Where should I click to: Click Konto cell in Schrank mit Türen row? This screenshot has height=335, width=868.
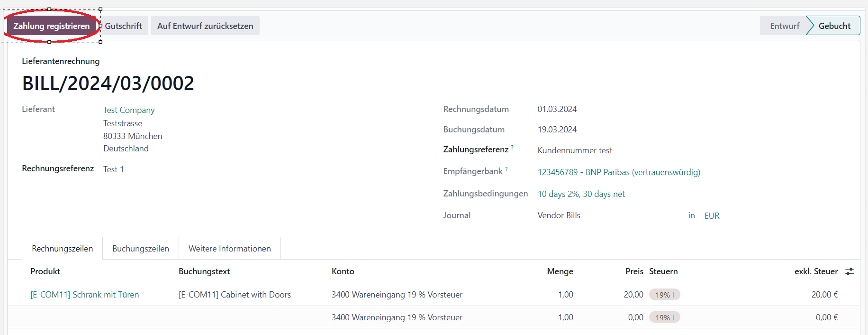pos(397,294)
